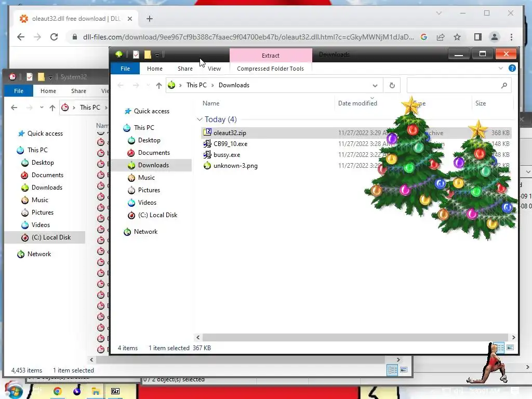Image resolution: width=532 pixels, height=399 pixels.
Task: Click Downloads breadcrumb in address bar
Action: click(234, 86)
